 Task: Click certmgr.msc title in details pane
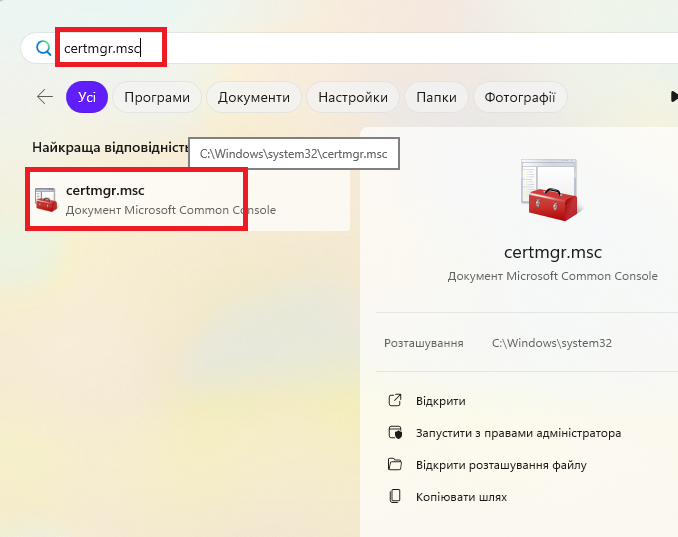(553, 253)
